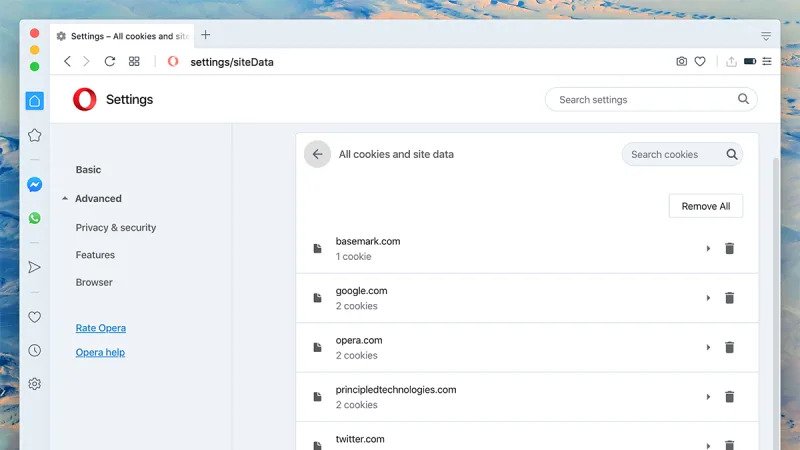Go back with the toolbar back arrow

pyautogui.click(x=67, y=62)
